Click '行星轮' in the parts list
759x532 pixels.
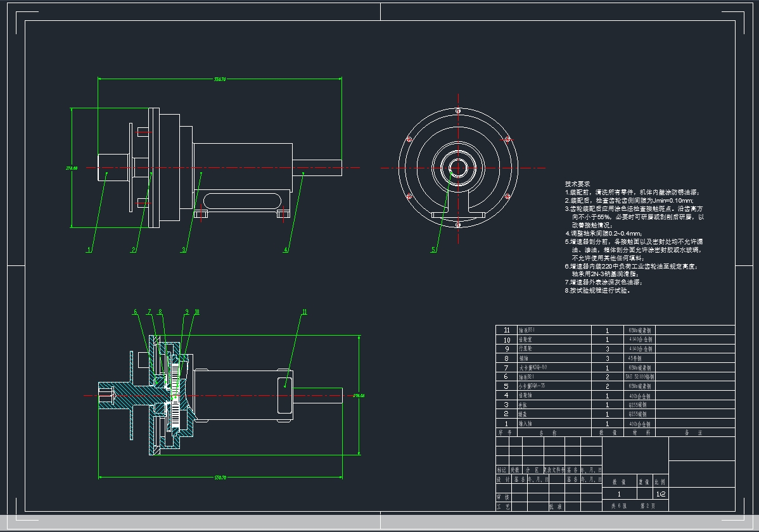point(525,348)
